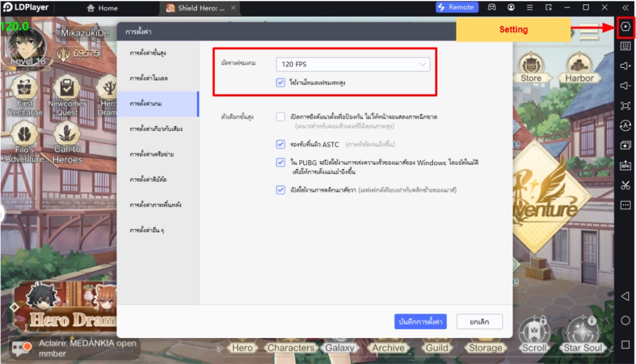
Task: Enable the vertical sync checkbox
Action: 281,117
